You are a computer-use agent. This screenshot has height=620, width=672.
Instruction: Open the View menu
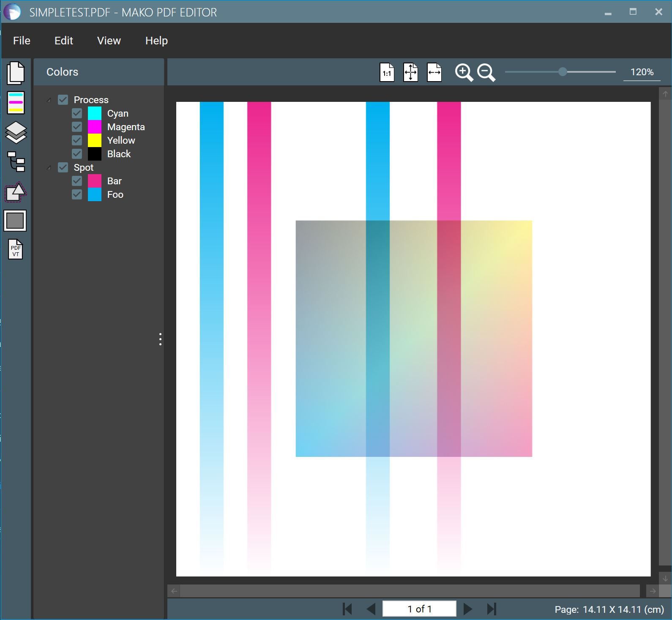tap(109, 41)
